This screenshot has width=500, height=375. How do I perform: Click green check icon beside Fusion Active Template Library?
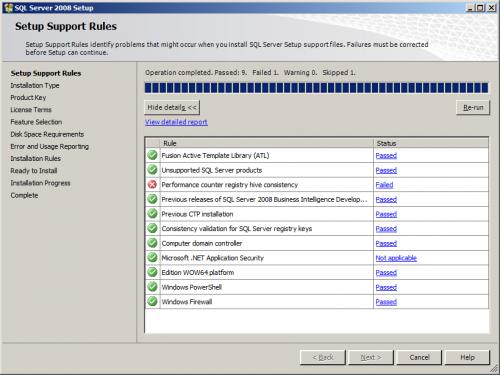click(152, 155)
